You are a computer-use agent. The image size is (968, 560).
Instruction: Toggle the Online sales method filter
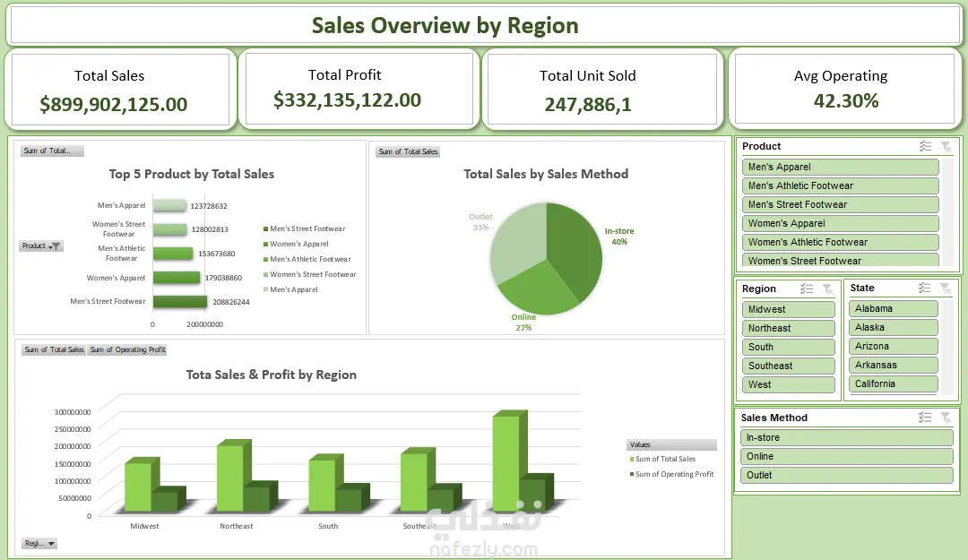pos(846,456)
